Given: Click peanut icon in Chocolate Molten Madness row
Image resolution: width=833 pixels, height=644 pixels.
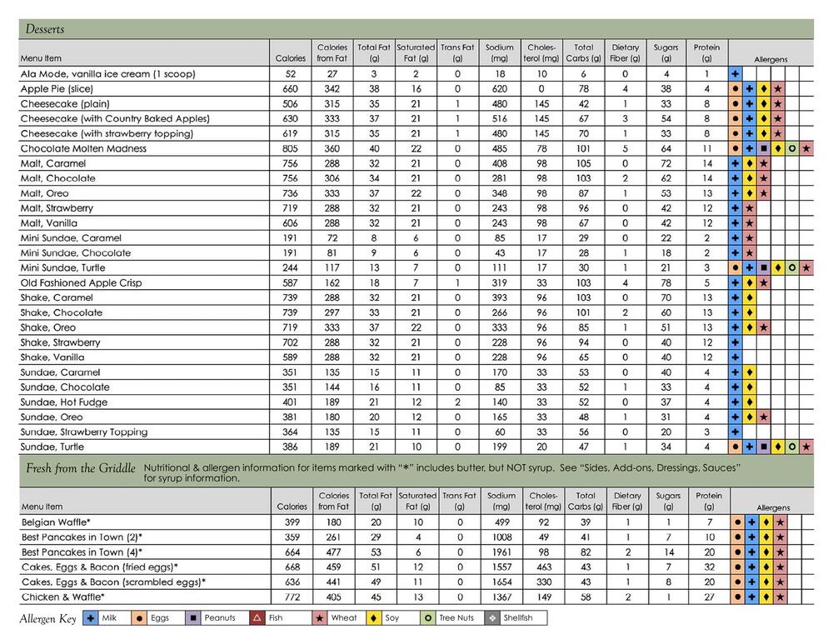Looking at the screenshot, I should (x=763, y=148).
